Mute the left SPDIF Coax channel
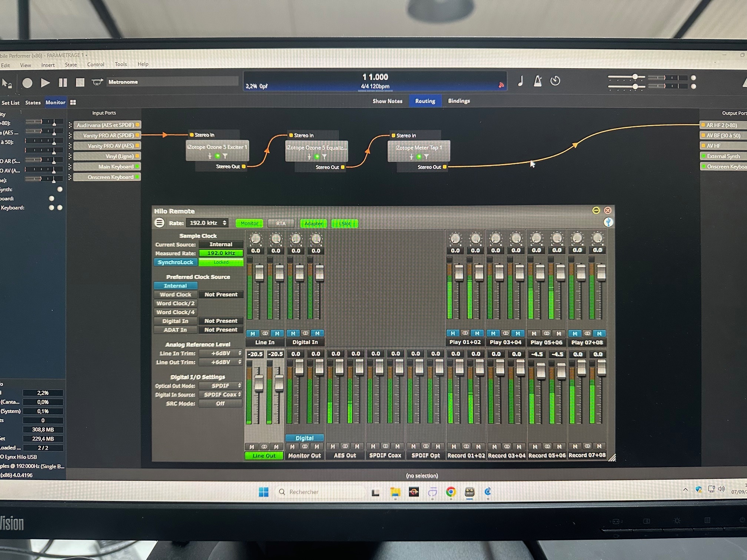Image resolution: width=747 pixels, height=560 pixels. point(373,446)
